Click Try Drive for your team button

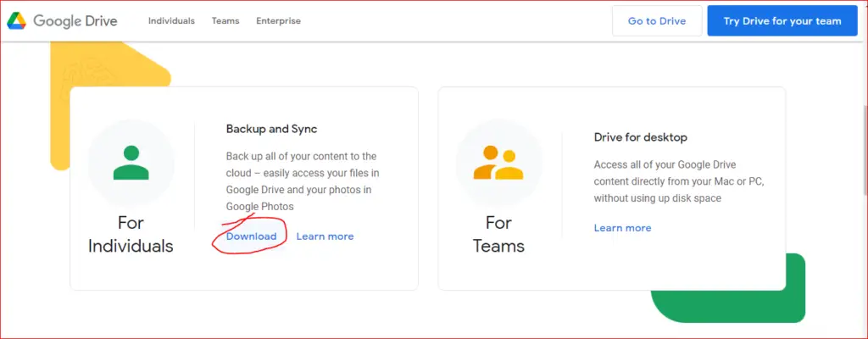(782, 21)
